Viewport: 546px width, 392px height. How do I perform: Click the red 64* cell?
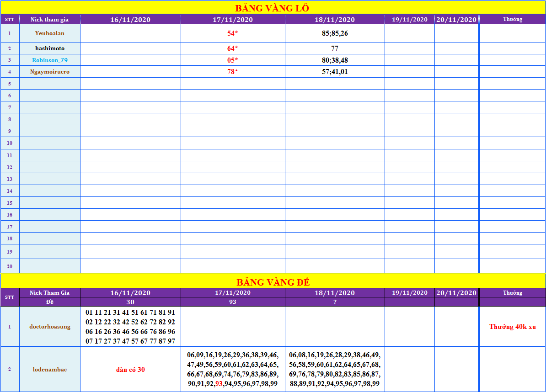[233, 48]
